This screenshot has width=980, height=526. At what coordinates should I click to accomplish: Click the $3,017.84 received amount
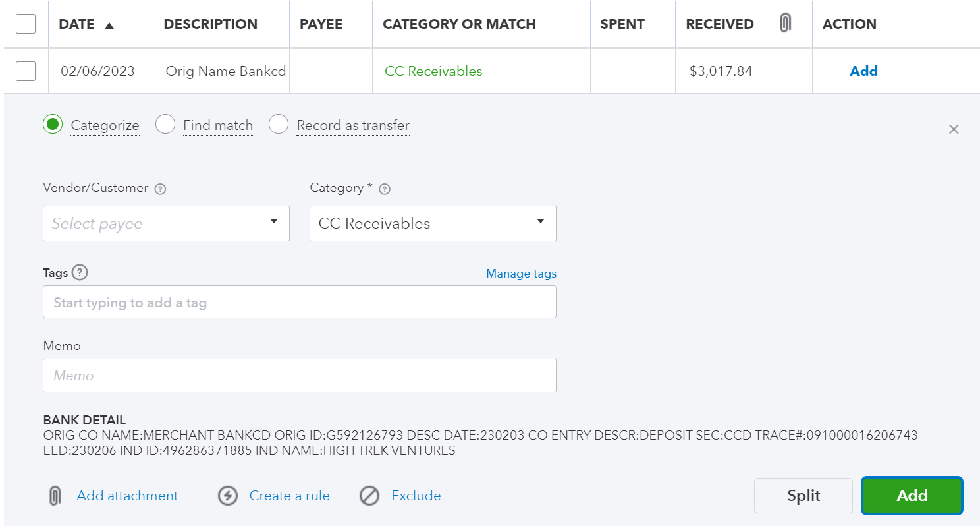click(x=721, y=71)
